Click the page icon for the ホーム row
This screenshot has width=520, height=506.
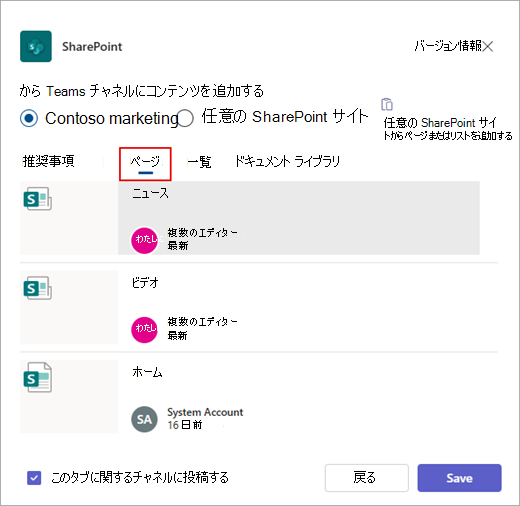pyautogui.click(x=37, y=377)
